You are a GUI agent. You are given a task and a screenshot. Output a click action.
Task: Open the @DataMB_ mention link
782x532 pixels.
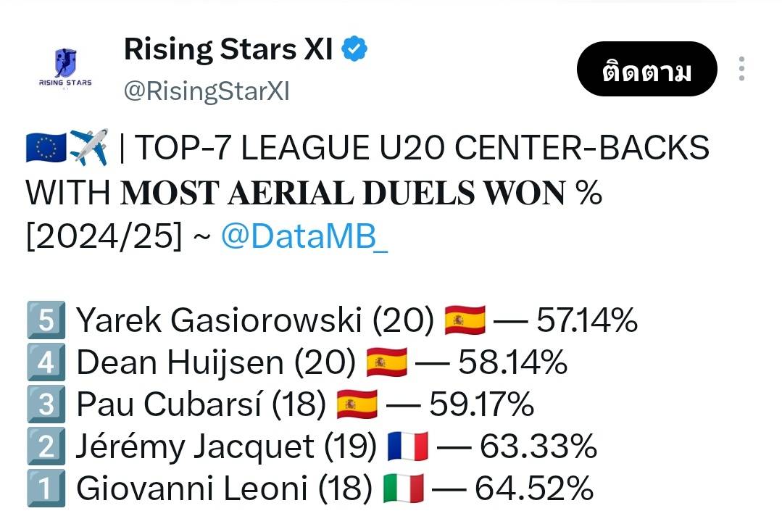point(304,236)
